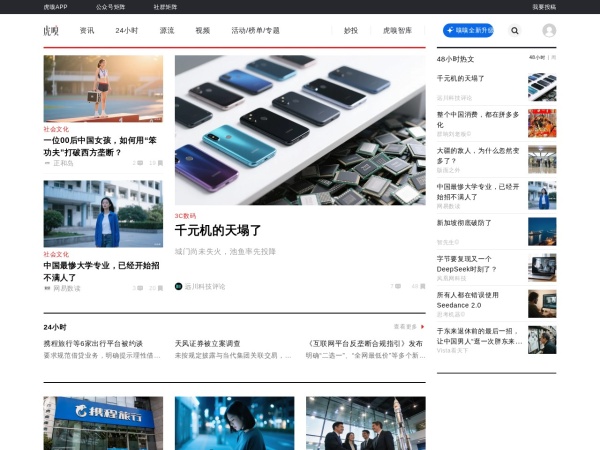Expand the 公众号矩阵 top bar menu
Screen dimensions: 600x450
click(110, 6)
